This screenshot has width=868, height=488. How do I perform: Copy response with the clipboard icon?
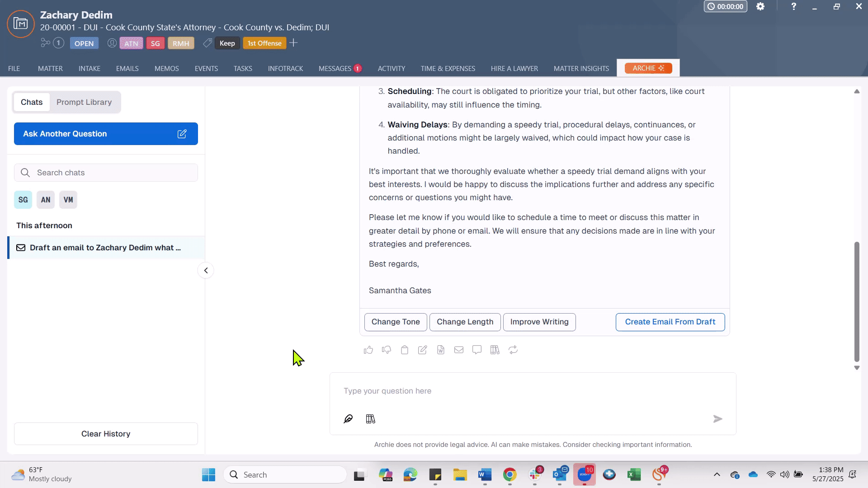coord(405,350)
